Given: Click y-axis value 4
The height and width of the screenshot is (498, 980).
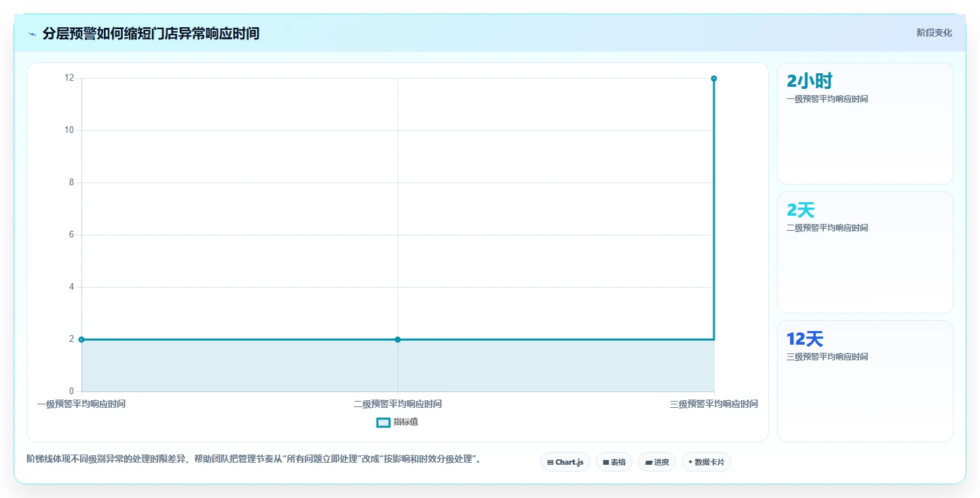Looking at the screenshot, I should (x=71, y=287).
